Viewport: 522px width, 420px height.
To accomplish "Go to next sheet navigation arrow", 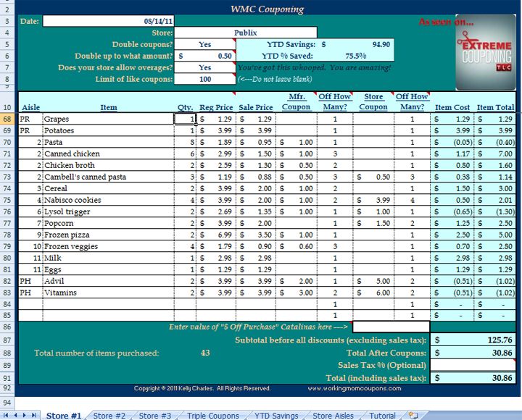I will [25, 415].
